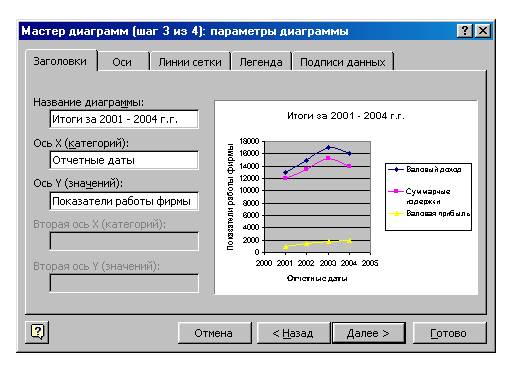
Task: Click the vertical axis title in the preview
Action: click(230, 197)
